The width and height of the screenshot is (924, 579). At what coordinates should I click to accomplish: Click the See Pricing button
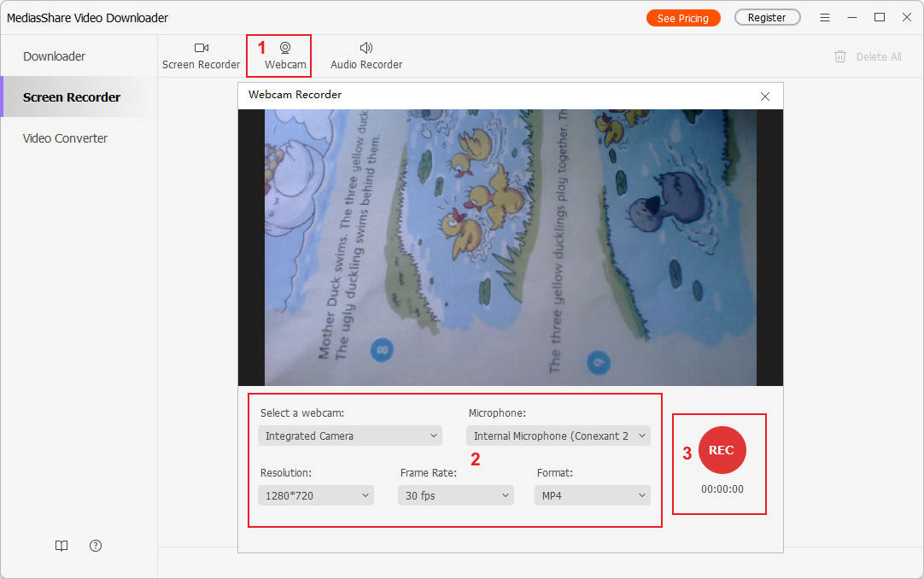(x=683, y=18)
